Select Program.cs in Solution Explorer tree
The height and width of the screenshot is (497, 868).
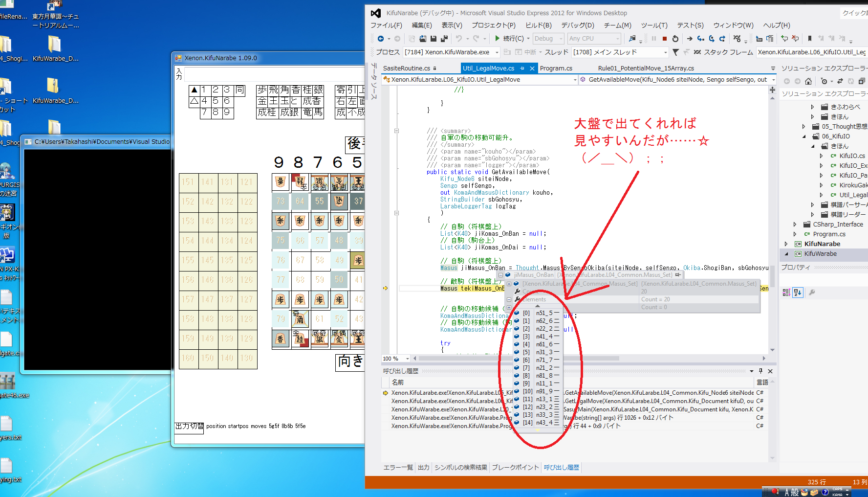[829, 234]
